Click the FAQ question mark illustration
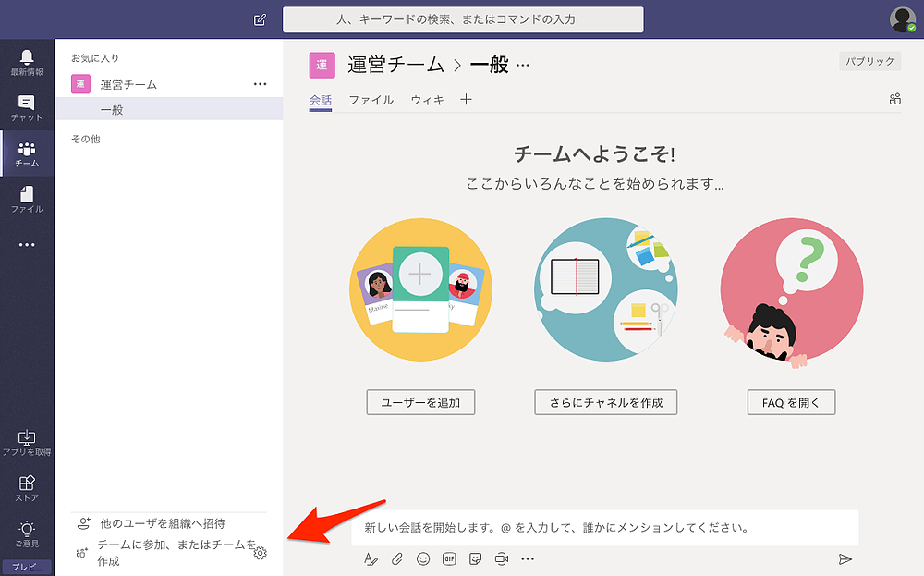This screenshot has width=924, height=576. [792, 290]
